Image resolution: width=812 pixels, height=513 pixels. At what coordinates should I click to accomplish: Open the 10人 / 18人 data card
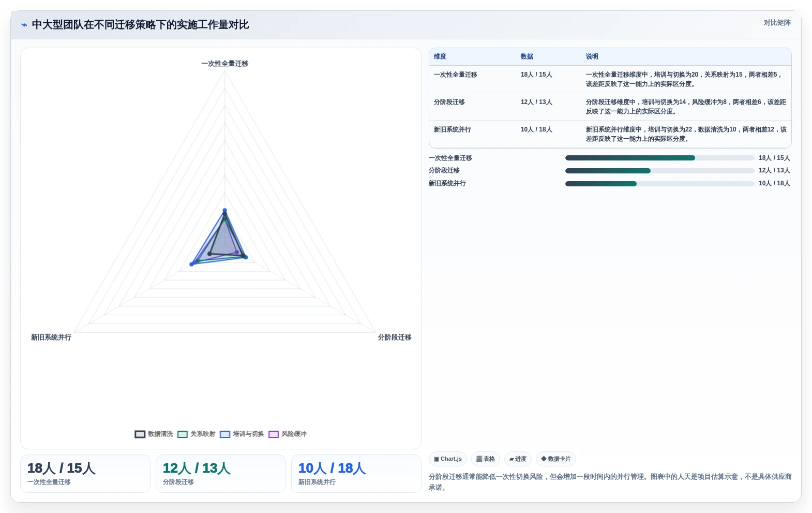click(x=356, y=474)
